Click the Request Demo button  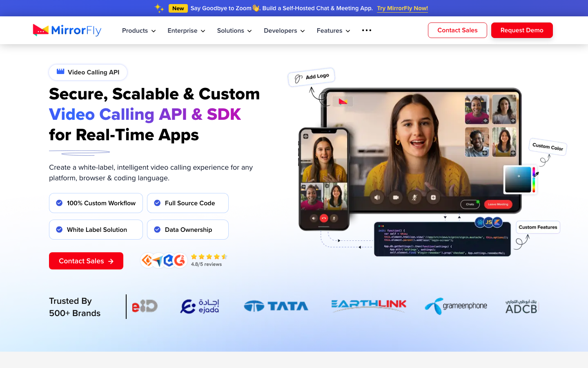click(522, 30)
